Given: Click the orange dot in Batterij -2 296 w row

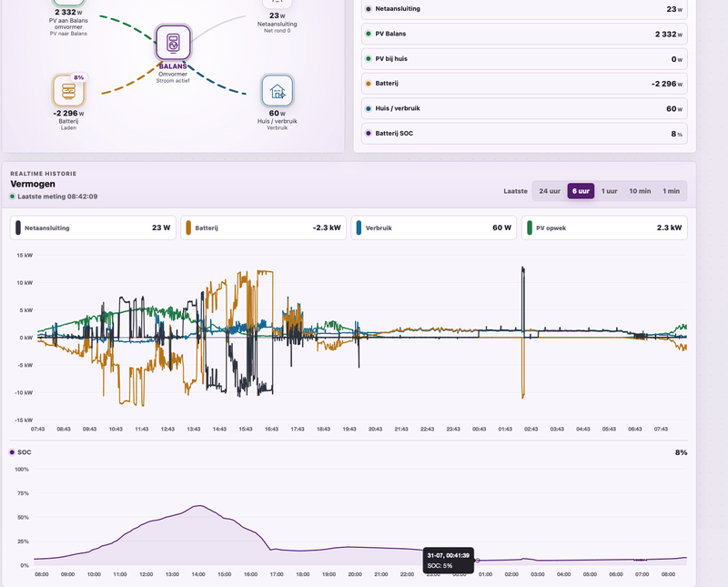Looking at the screenshot, I should tap(369, 84).
